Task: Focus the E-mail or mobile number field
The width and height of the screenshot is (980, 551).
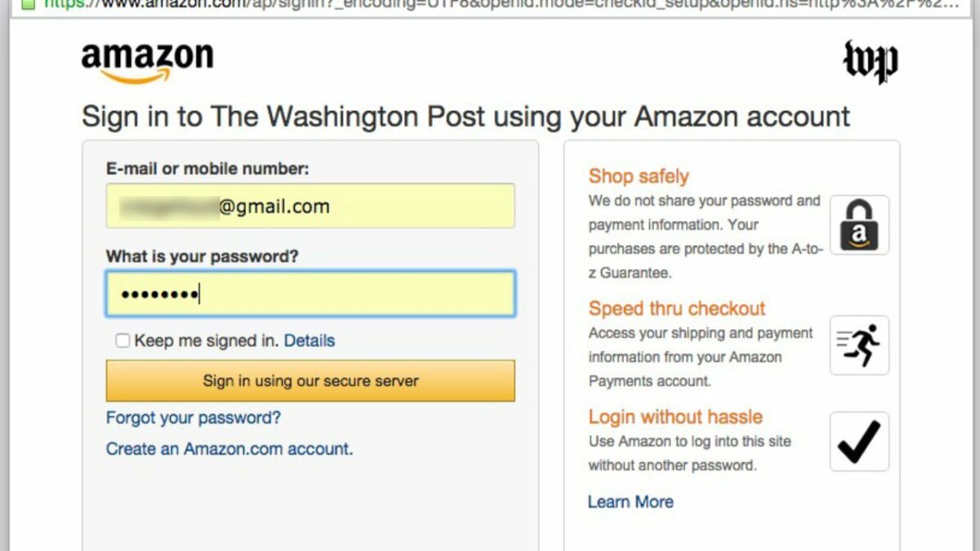Action: click(310, 206)
